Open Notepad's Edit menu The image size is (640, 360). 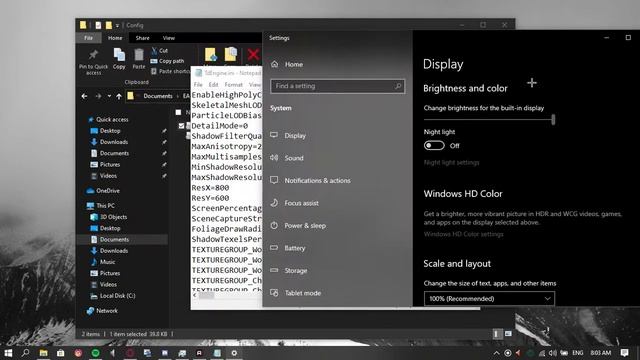click(213, 84)
